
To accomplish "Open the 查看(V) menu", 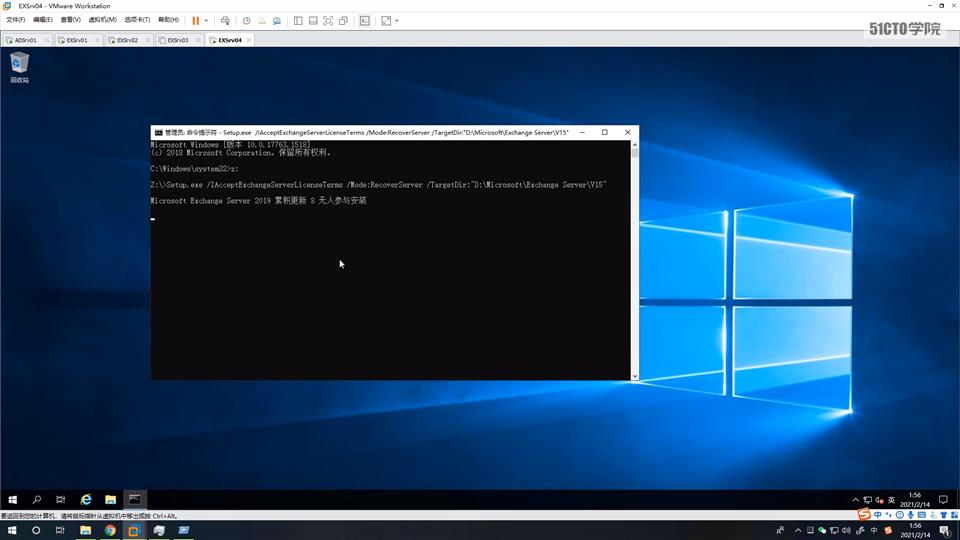I will click(x=70, y=20).
